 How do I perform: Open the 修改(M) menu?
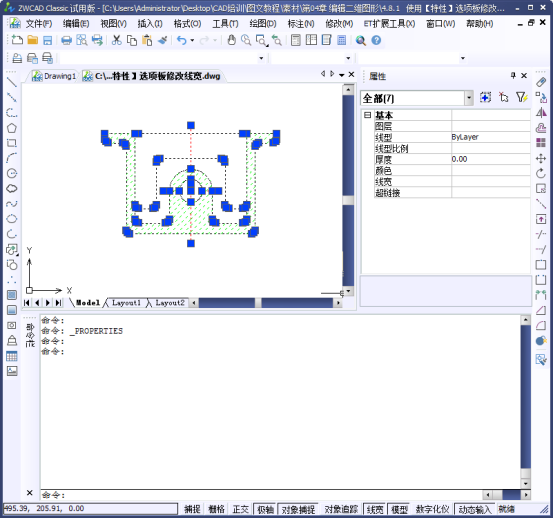[339, 24]
